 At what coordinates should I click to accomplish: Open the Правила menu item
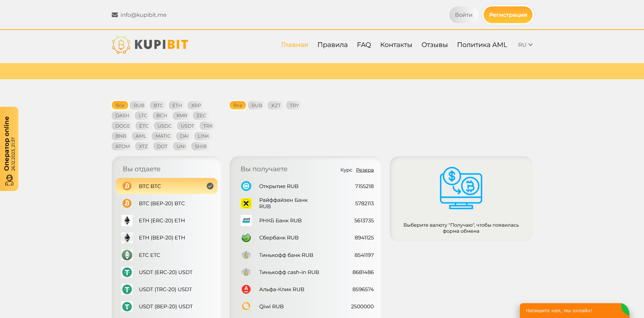[x=332, y=45]
